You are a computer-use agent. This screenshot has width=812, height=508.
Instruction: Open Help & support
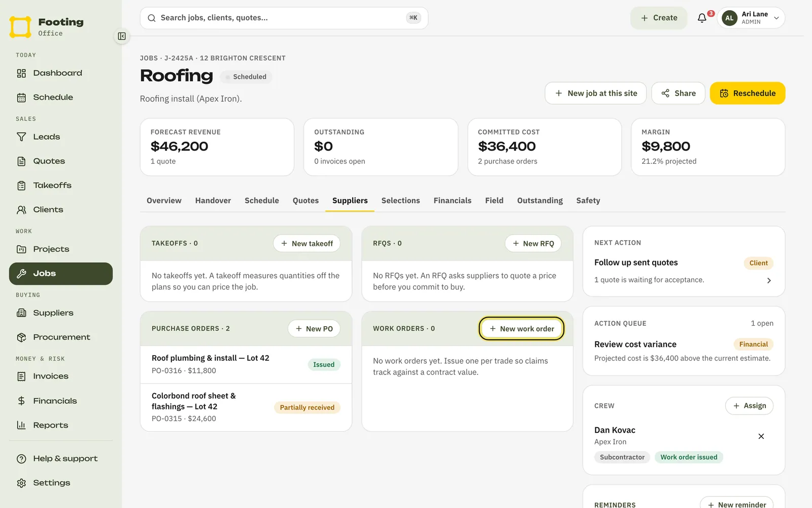pyautogui.click(x=61, y=459)
